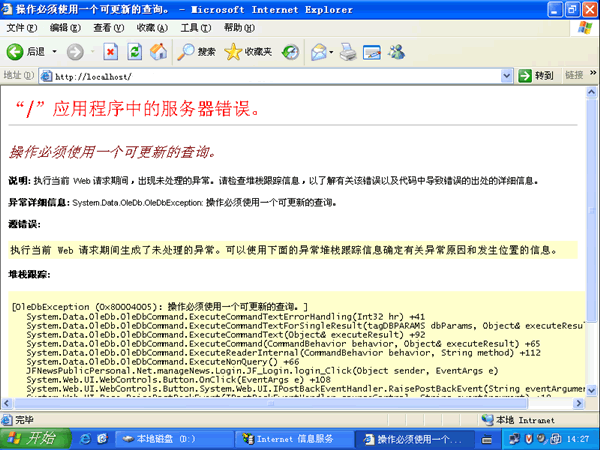Open the 编辑(E) menu
The image size is (600, 450).
click(x=65, y=28)
